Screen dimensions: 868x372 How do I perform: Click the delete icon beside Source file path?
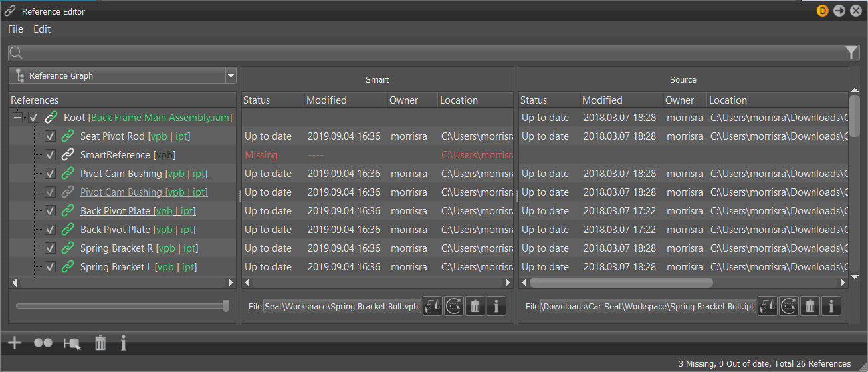[x=810, y=307]
